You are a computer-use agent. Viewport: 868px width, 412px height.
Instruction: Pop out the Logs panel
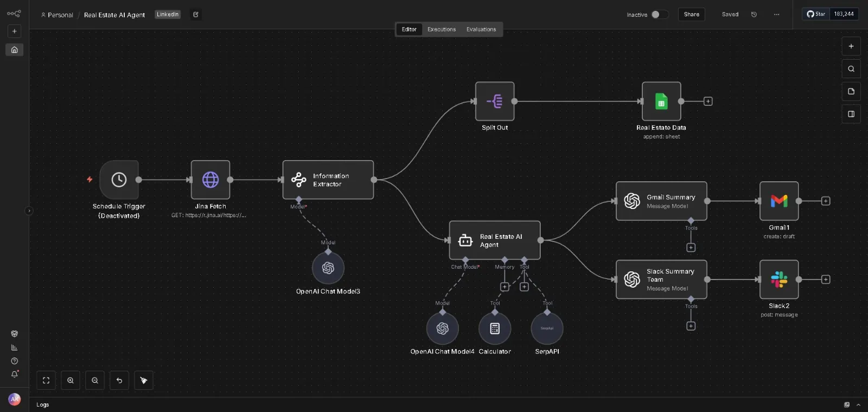(x=847, y=405)
